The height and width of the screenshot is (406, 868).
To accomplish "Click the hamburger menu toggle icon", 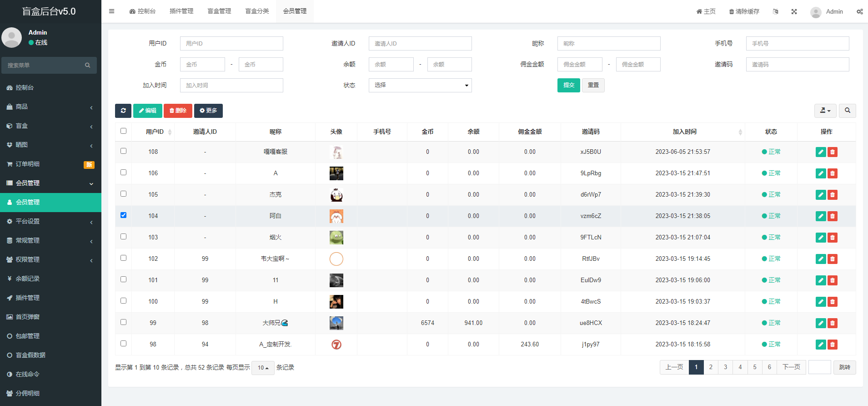I will (111, 11).
